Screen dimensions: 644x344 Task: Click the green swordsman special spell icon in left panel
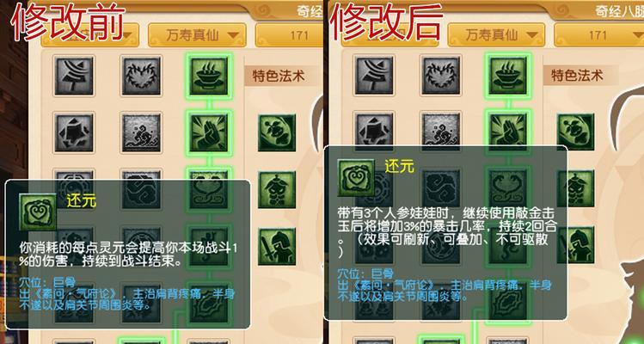[277, 246]
